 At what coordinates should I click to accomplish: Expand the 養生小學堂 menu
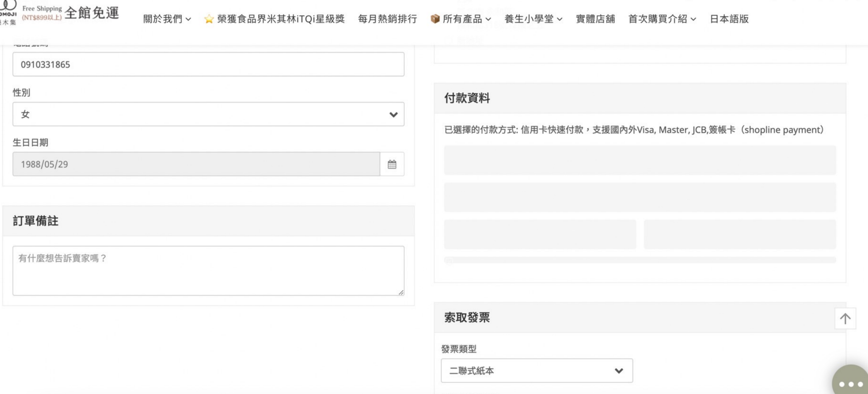(x=533, y=19)
